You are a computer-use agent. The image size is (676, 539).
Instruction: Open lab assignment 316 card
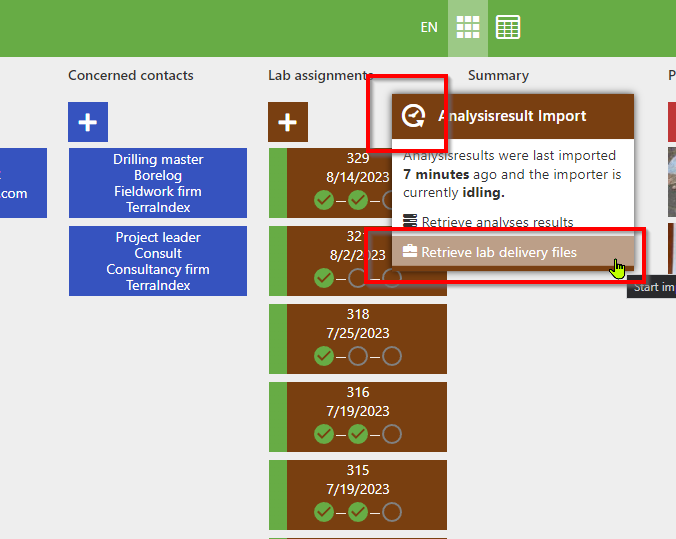[358, 402]
